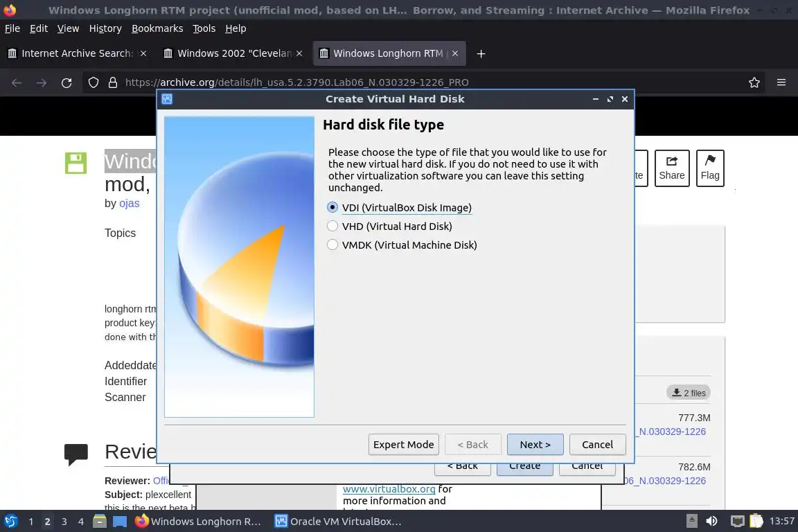Expand the 2 files download list

(689, 393)
